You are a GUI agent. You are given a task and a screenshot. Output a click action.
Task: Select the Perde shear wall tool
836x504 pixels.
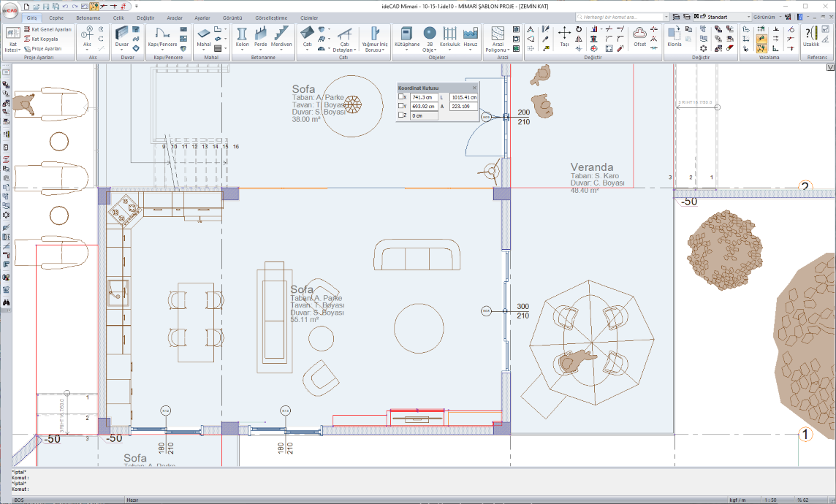[261, 34]
